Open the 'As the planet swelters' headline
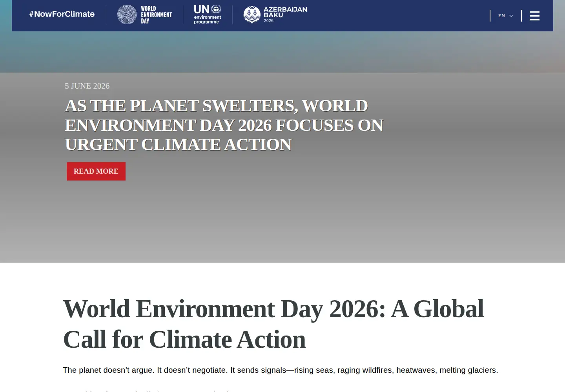 [224, 125]
